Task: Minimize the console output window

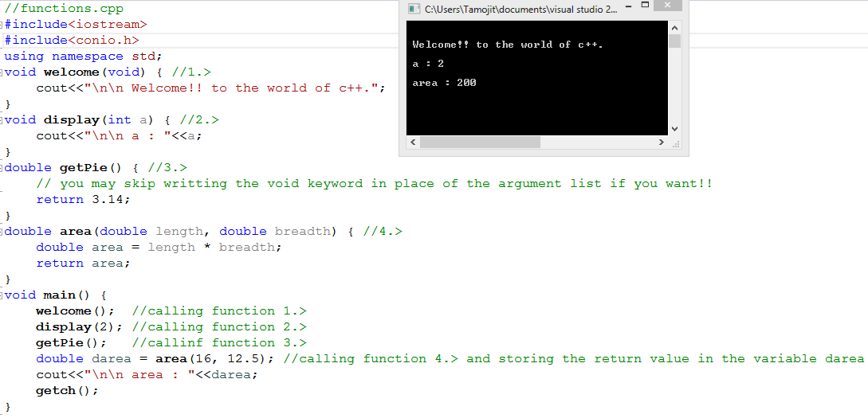Action: click(x=628, y=6)
